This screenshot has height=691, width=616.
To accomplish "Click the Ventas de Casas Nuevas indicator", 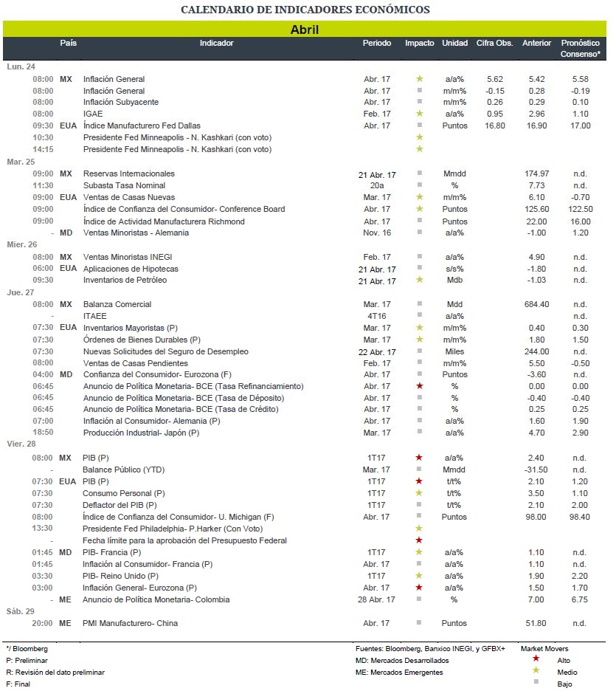I will coord(129,197).
